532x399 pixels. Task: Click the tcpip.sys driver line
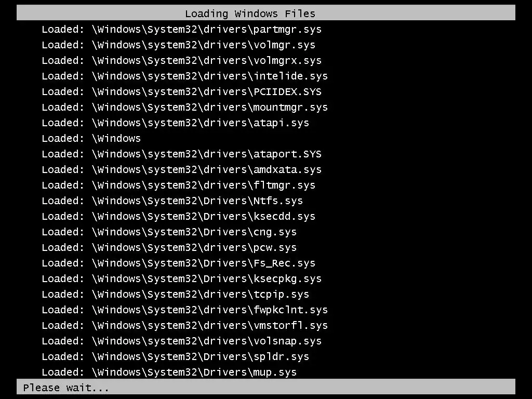click(x=176, y=295)
